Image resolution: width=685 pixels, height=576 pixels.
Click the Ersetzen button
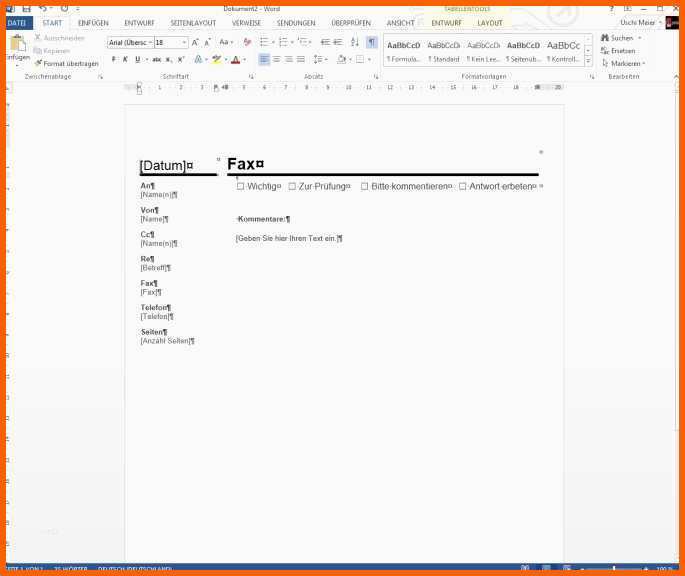pyautogui.click(x=618, y=51)
